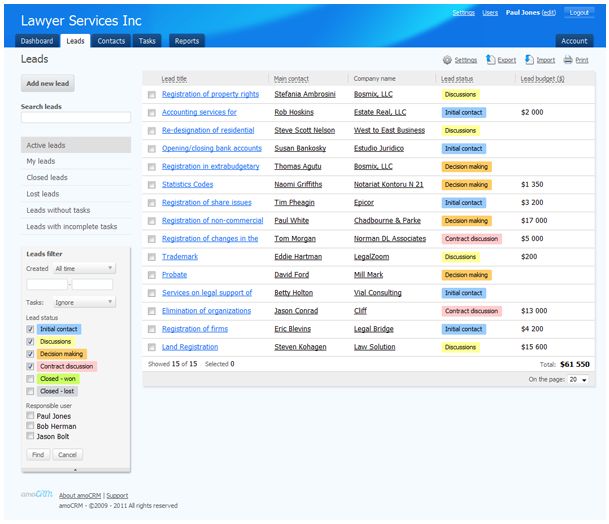This screenshot has width=609, height=524.
Task: Check the Bob Herman responsible user box
Action: click(x=30, y=426)
